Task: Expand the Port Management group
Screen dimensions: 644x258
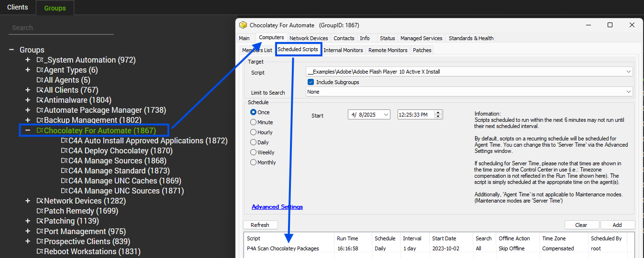Action: click(28, 231)
